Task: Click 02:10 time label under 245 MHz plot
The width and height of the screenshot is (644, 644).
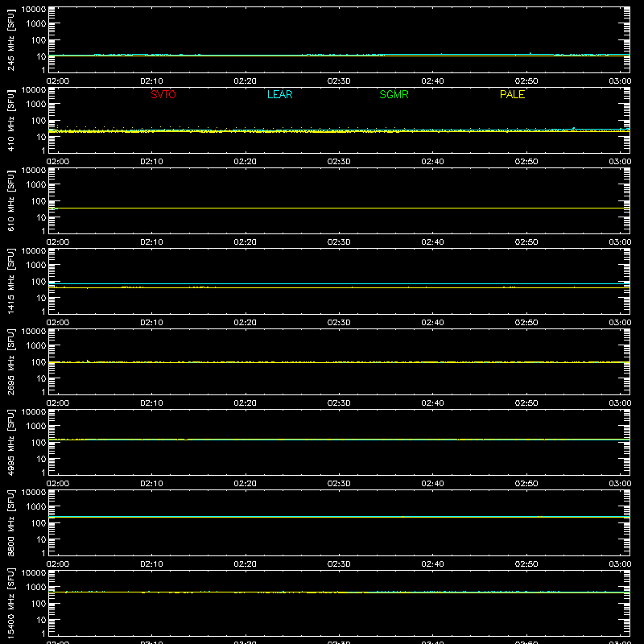Action: [x=151, y=81]
